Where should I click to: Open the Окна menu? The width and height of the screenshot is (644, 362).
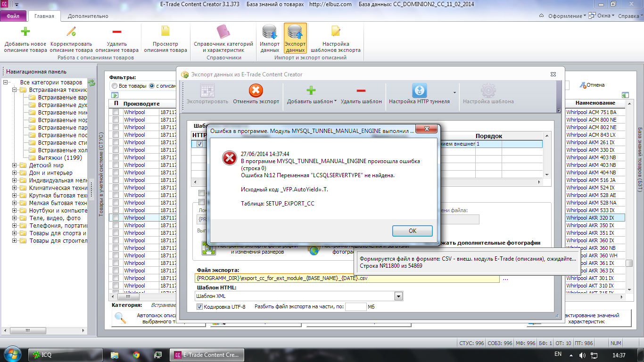coord(602,16)
